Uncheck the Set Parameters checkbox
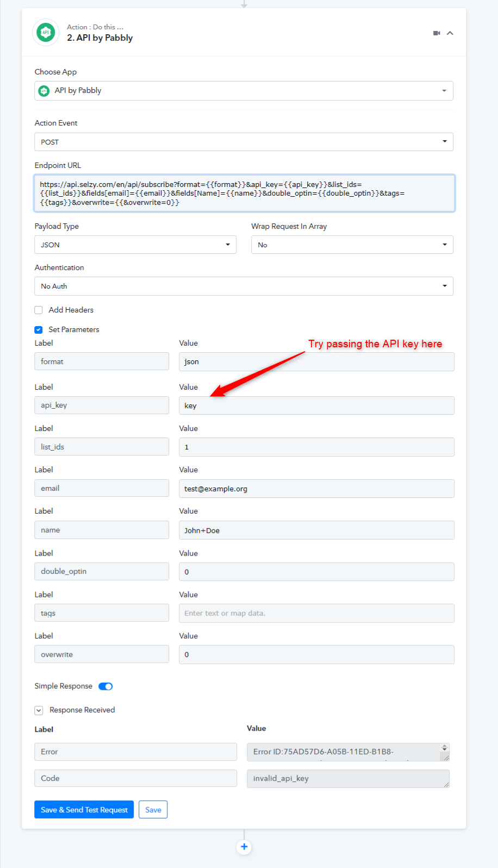Viewport: 498px width, 868px height. pos(39,329)
